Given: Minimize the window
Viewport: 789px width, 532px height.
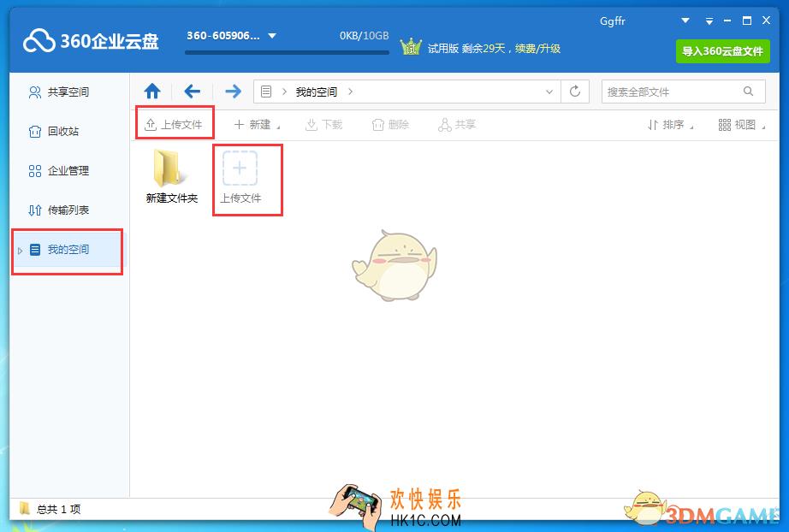Looking at the screenshot, I should [x=727, y=21].
